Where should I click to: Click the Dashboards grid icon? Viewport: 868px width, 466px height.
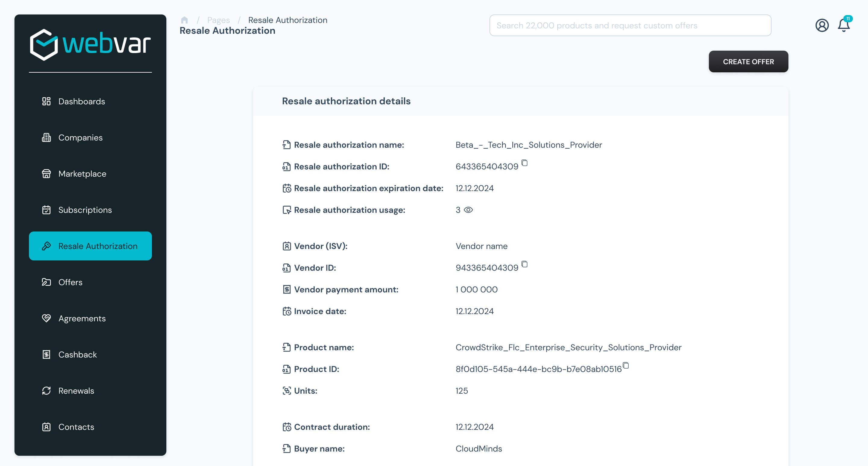tap(46, 101)
